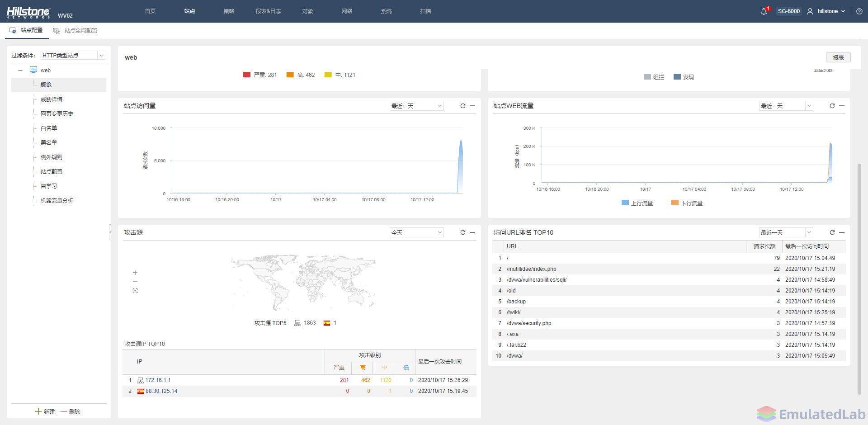Open the notification bell alerts
Screen dimensions: 868x425
[764, 11]
